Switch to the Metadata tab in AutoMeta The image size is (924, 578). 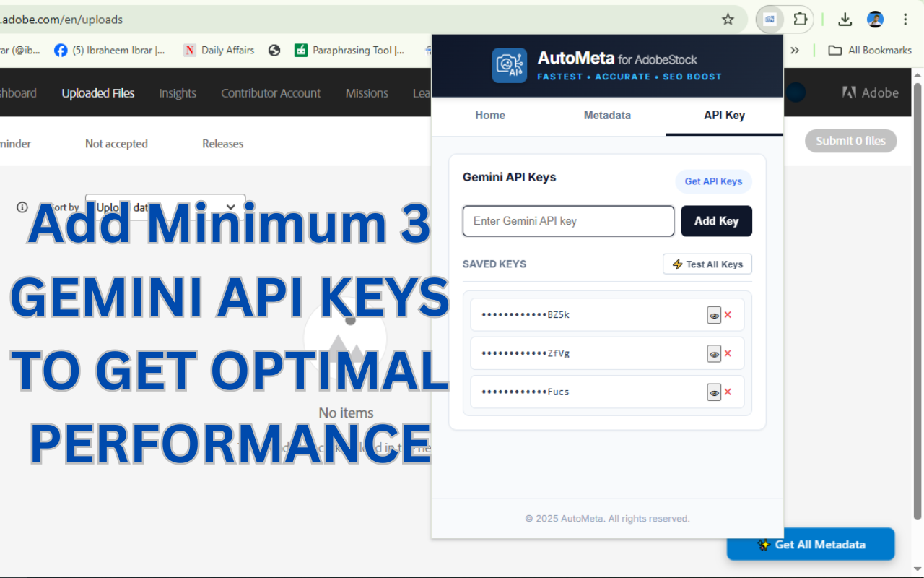(x=607, y=116)
